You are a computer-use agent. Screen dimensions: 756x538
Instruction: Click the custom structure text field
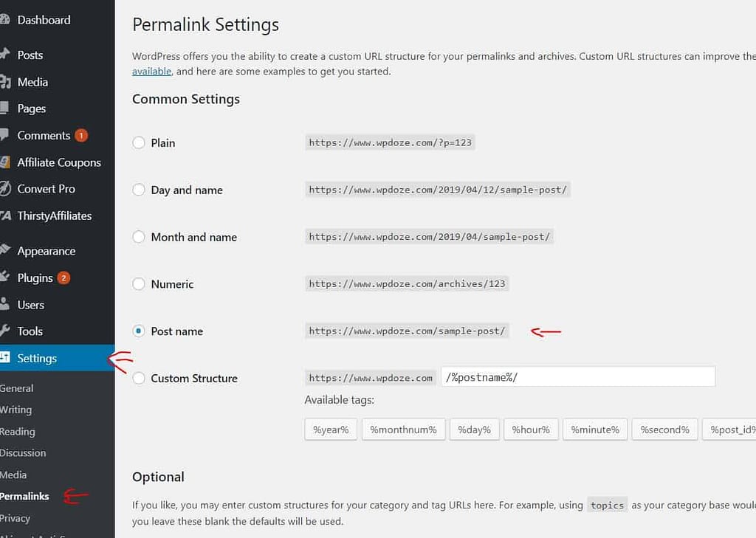click(578, 376)
